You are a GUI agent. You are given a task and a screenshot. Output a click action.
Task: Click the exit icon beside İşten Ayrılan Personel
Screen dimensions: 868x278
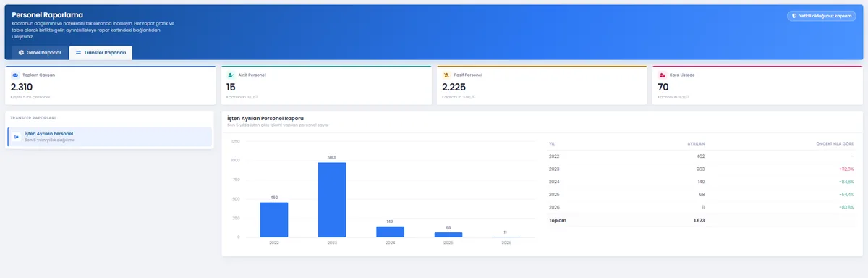click(x=17, y=136)
